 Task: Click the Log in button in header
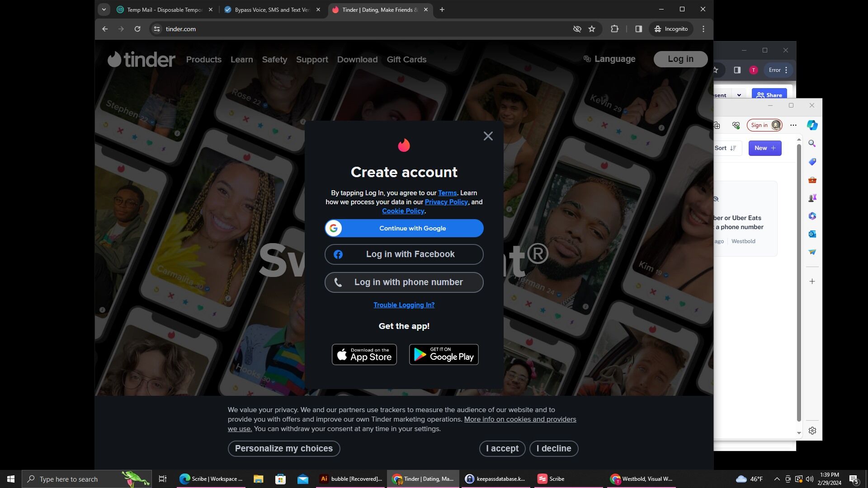680,59
